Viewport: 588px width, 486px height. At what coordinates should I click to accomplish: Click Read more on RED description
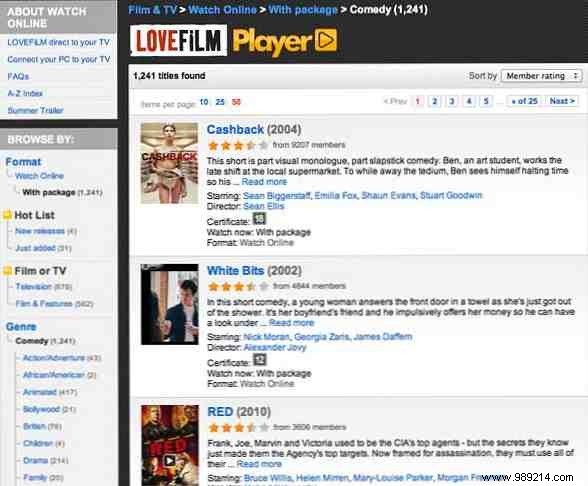click(259, 464)
